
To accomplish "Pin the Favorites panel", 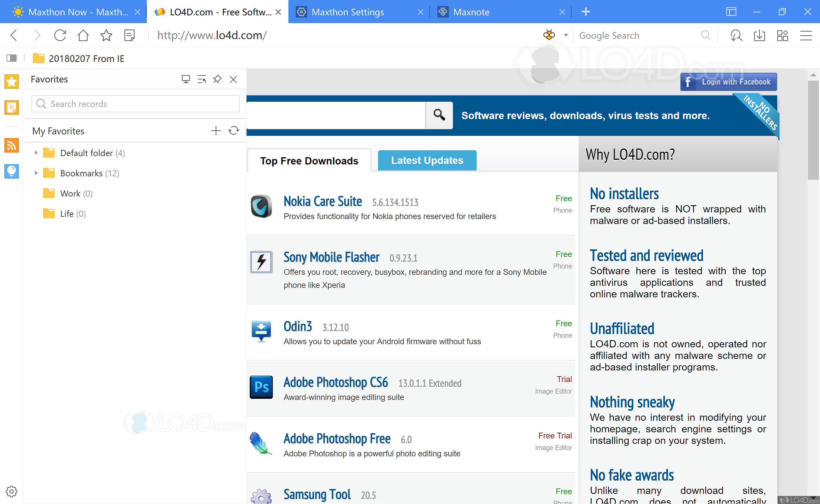I will tap(217, 79).
